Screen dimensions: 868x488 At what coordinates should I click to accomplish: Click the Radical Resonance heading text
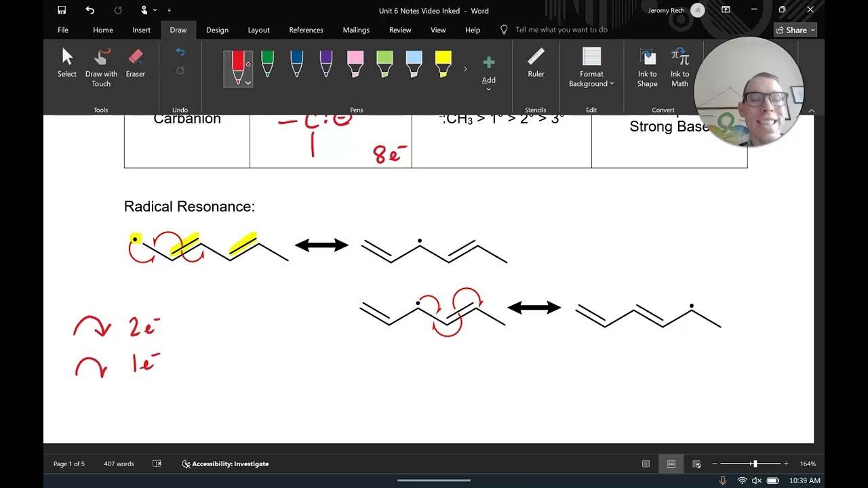(189, 207)
